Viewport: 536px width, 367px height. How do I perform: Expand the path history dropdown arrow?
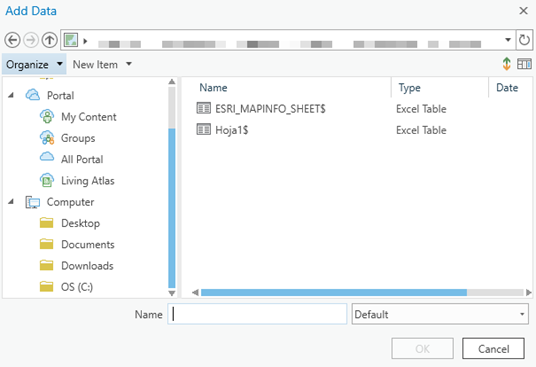[x=508, y=40]
